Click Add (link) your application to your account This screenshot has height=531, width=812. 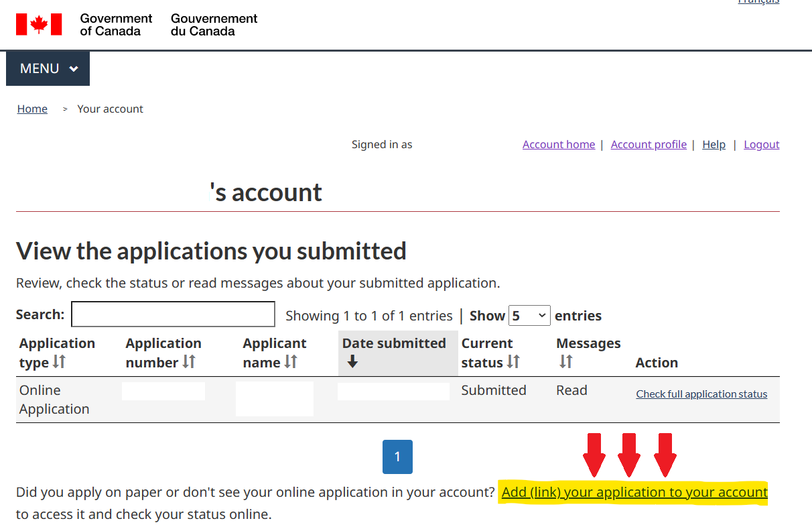634,492
